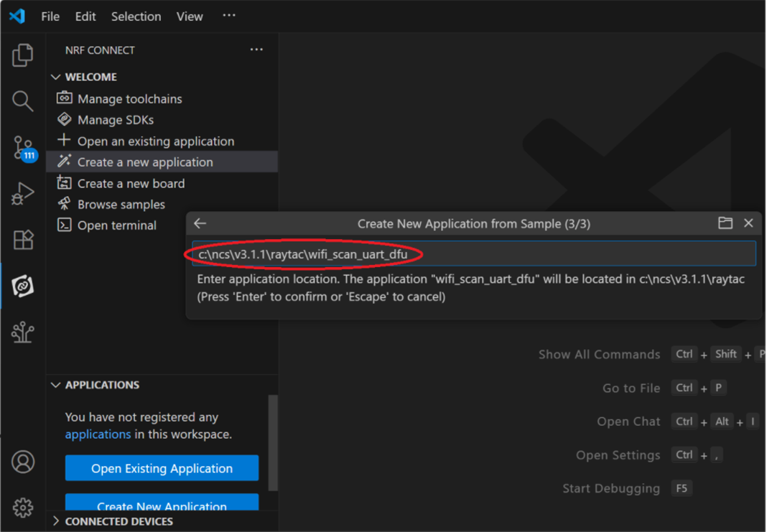
Task: Click the Accounts icon in activity bar
Action: (23, 462)
